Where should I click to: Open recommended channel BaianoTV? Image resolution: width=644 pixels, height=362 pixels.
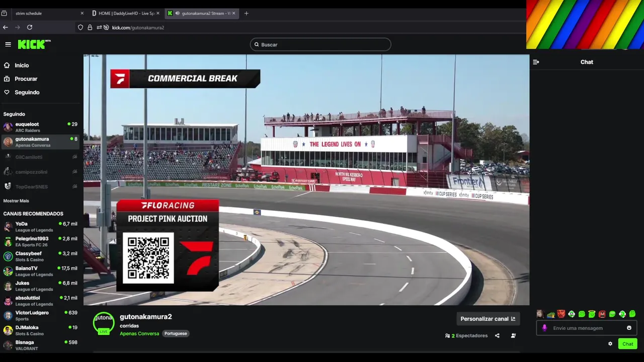pos(40,271)
